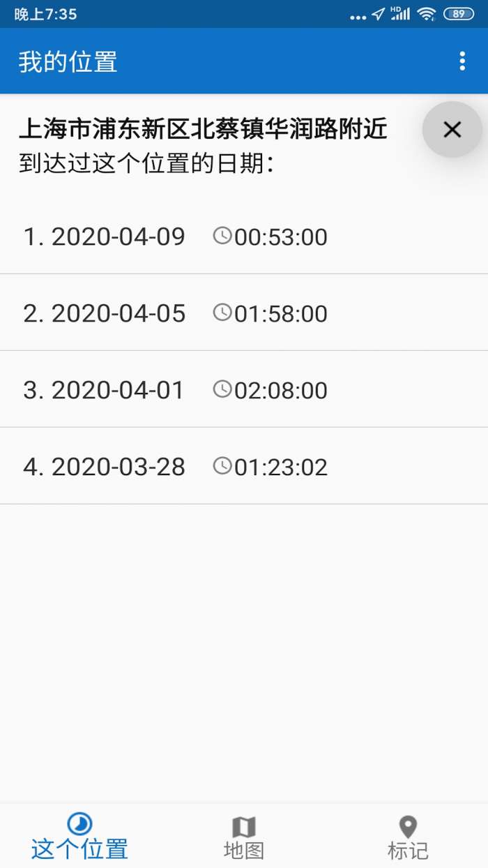Open the 标记 markers tab
The width and height of the screenshot is (488, 868).
(408, 837)
